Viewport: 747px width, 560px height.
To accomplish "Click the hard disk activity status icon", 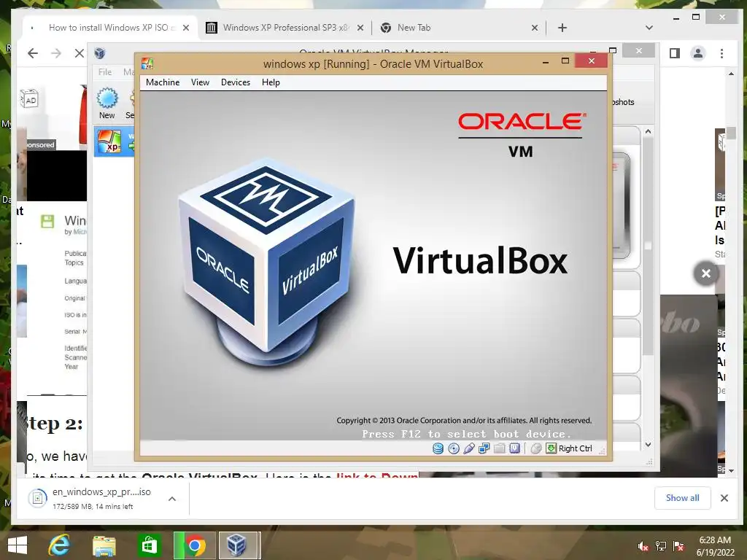I will pyautogui.click(x=438, y=448).
